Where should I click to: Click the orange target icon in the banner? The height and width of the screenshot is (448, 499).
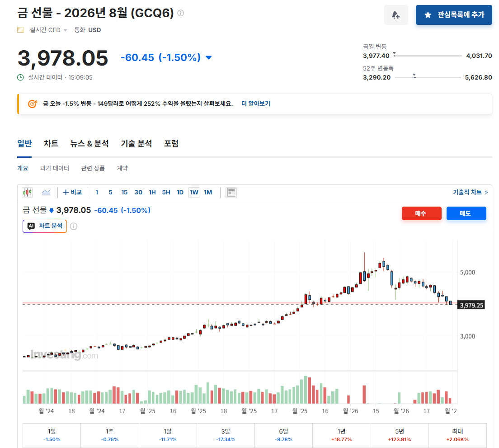pyautogui.click(x=33, y=104)
